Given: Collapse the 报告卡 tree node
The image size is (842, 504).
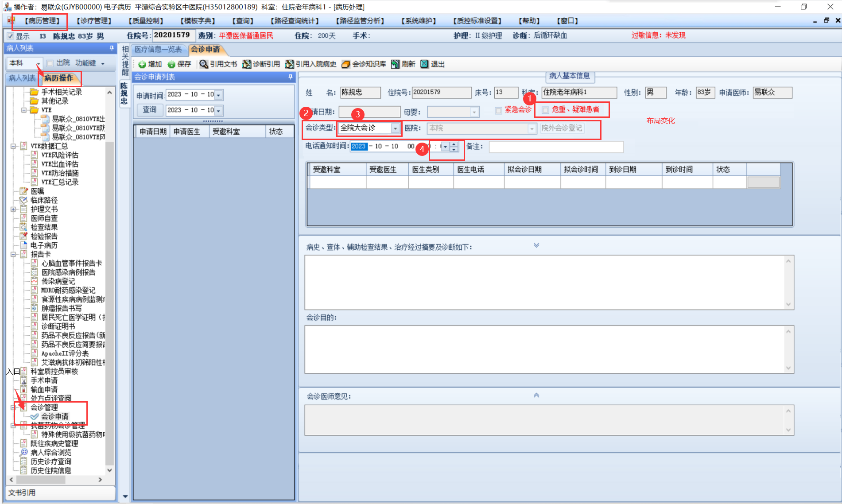Looking at the screenshot, I should pyautogui.click(x=13, y=254).
